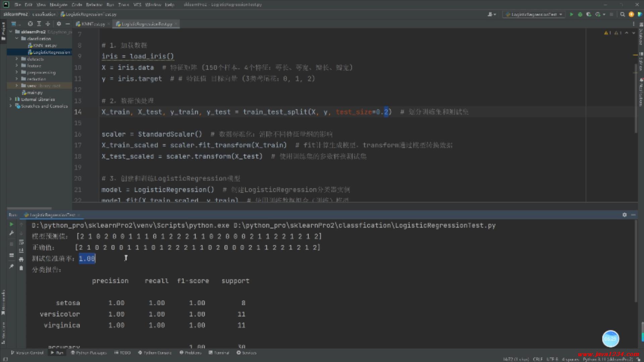Open LogisticRegressionTest run configuration dropdown
This screenshot has width=644, height=362.
click(534, 14)
